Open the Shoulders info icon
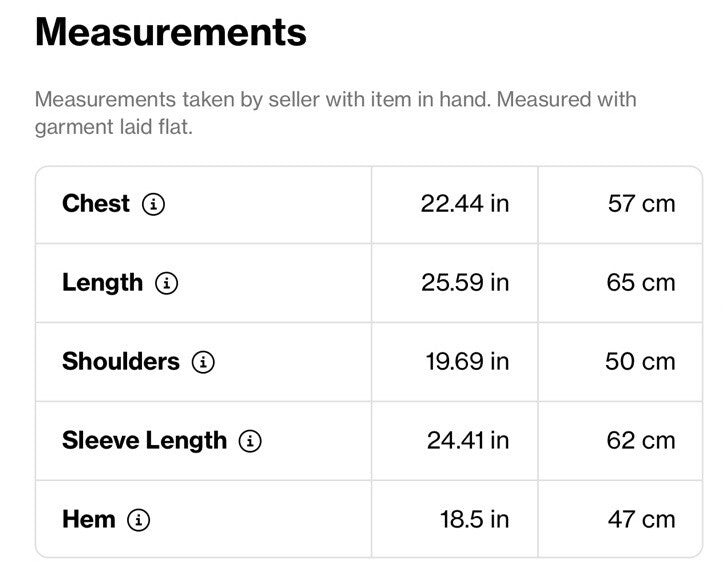725x577 pixels. (203, 362)
